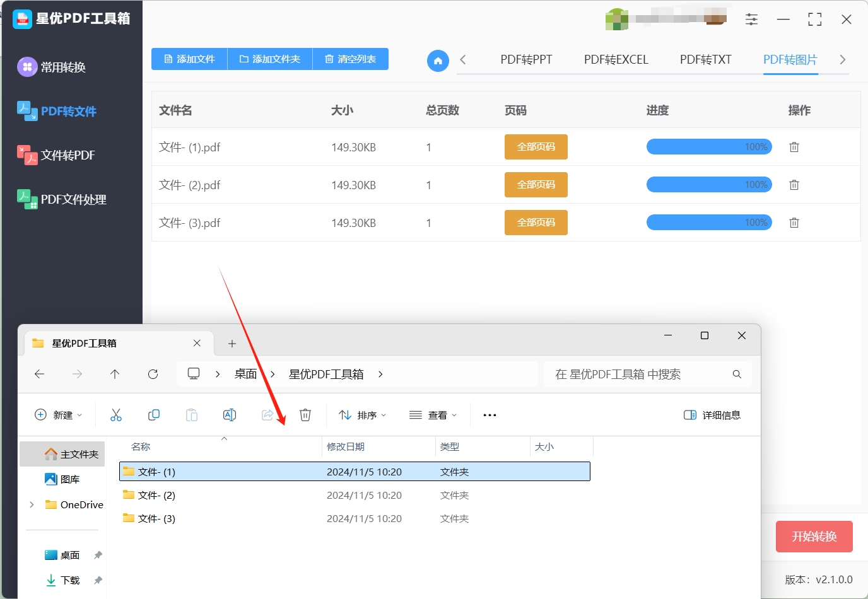The image size is (868, 599).
Task: Focus the 在 星优PDF工具箱 中搜索 search box
Action: coord(647,374)
